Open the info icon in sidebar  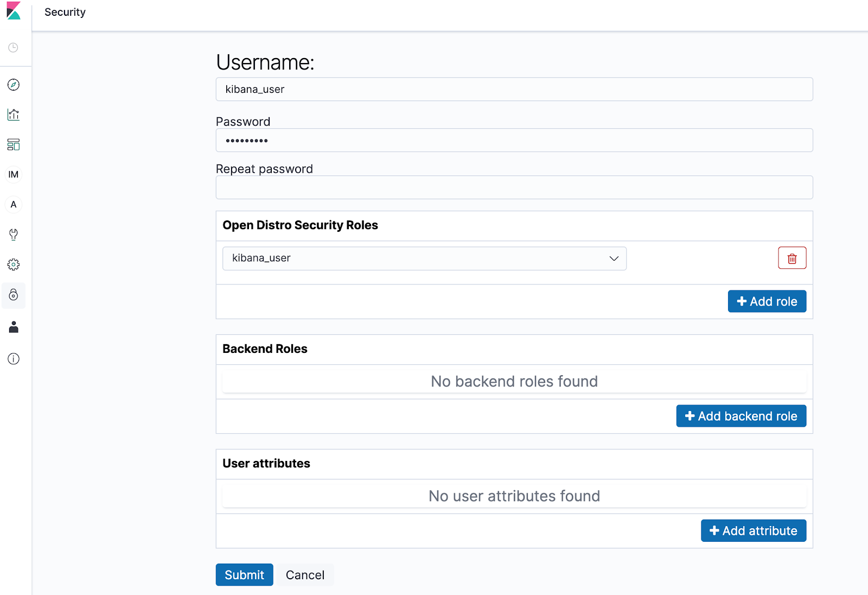pyautogui.click(x=14, y=359)
